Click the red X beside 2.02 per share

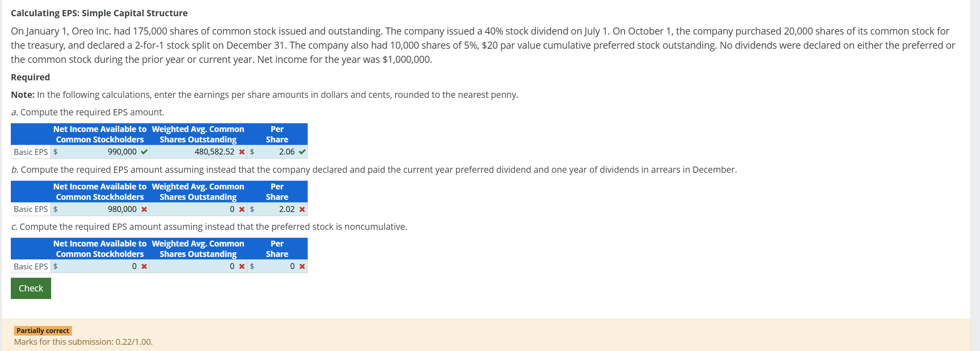pos(302,209)
